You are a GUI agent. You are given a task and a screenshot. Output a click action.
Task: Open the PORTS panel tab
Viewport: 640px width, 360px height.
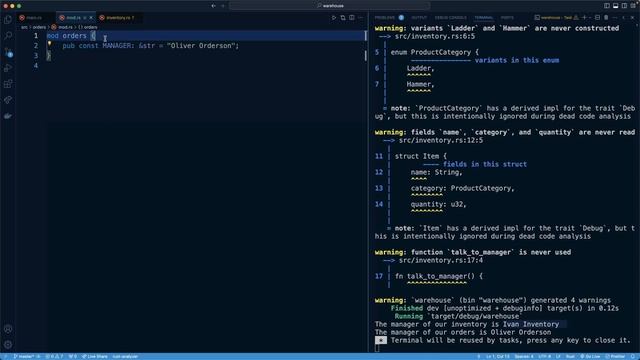pos(507,18)
